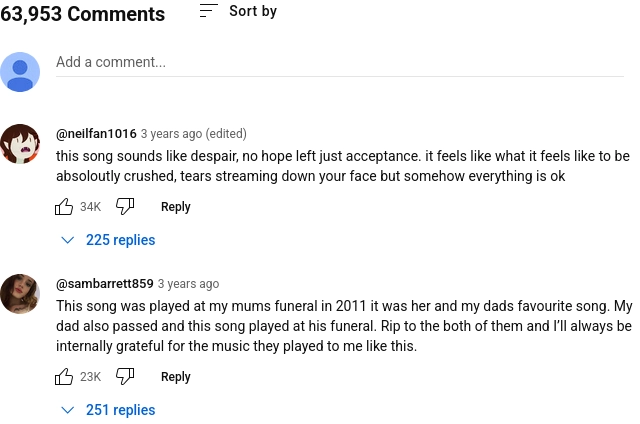Open the Sort by icon
640x424 pixels.
(209, 11)
